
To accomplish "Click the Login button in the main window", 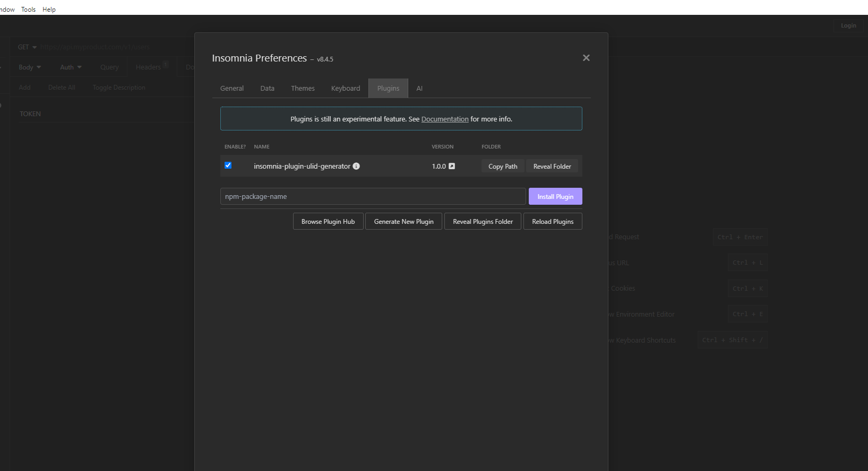I will click(x=848, y=25).
